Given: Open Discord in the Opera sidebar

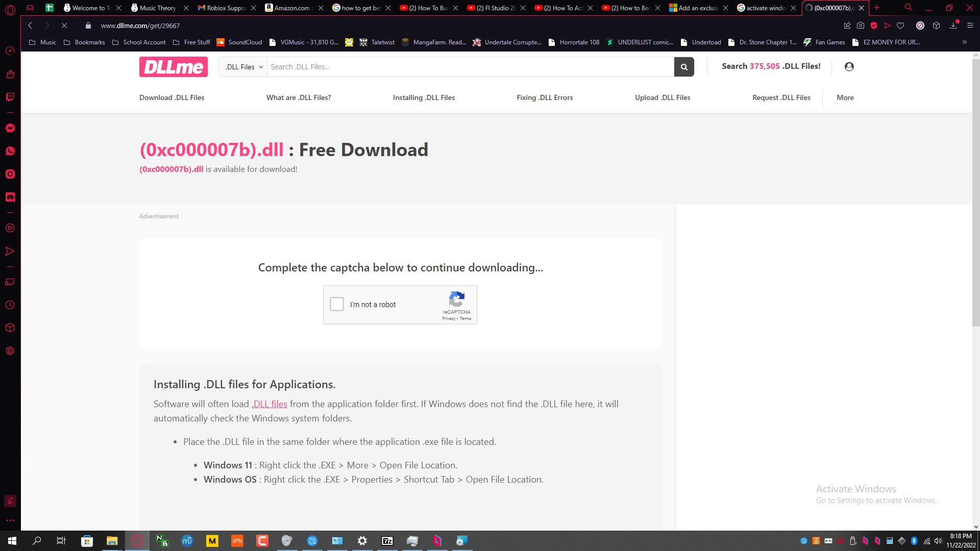Looking at the screenshot, I should 10,197.
